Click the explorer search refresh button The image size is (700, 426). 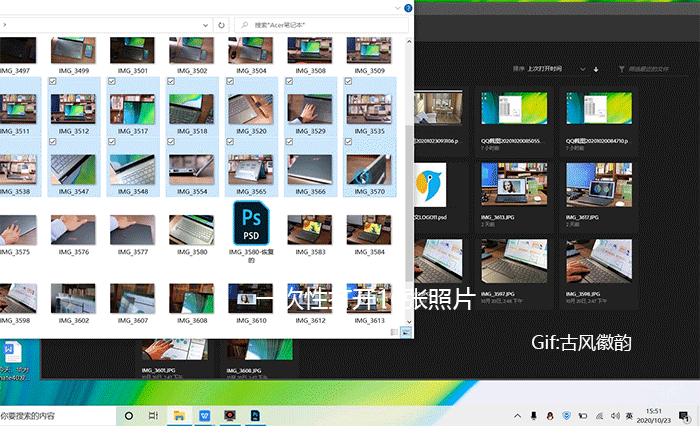(x=220, y=22)
